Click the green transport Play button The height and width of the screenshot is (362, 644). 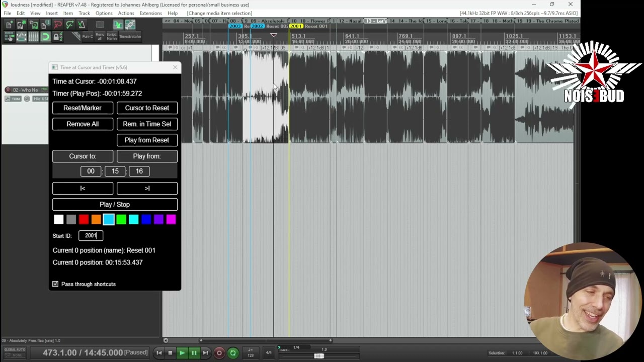point(182,353)
